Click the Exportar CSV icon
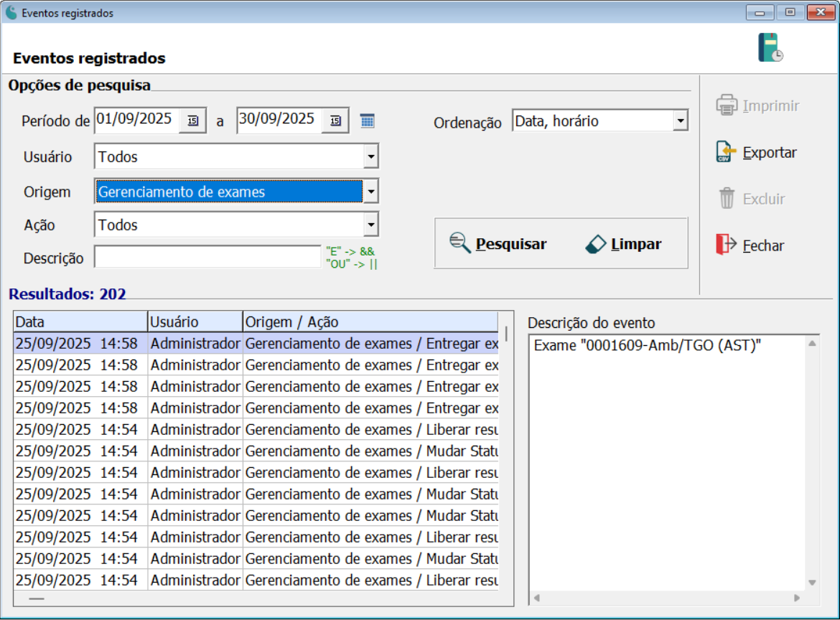 pos(727,152)
